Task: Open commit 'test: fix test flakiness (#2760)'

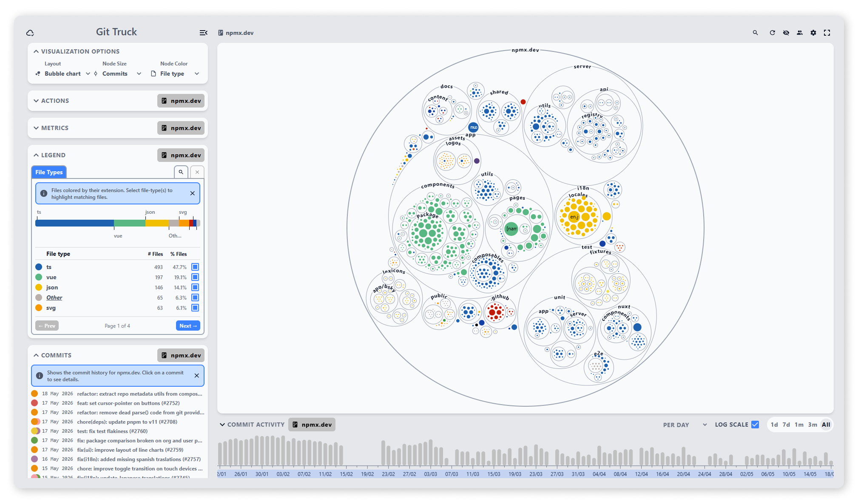Action: [x=118, y=431]
